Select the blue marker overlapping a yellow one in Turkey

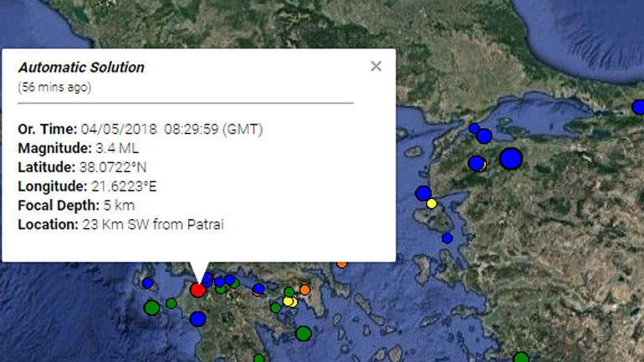tap(477, 163)
